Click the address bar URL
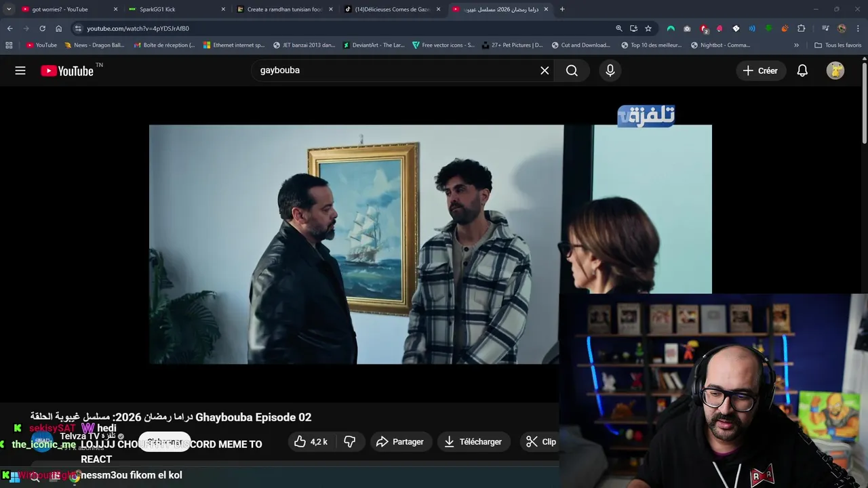This screenshot has height=488, width=868. click(138, 28)
